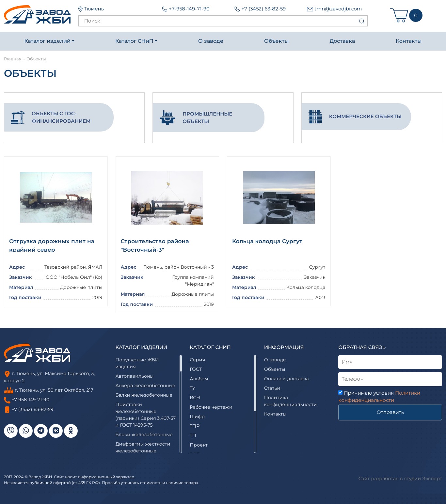Expand the Каталог СНиП dropdown menu
Image resolution: width=446 pixels, height=504 pixels.
(x=136, y=41)
